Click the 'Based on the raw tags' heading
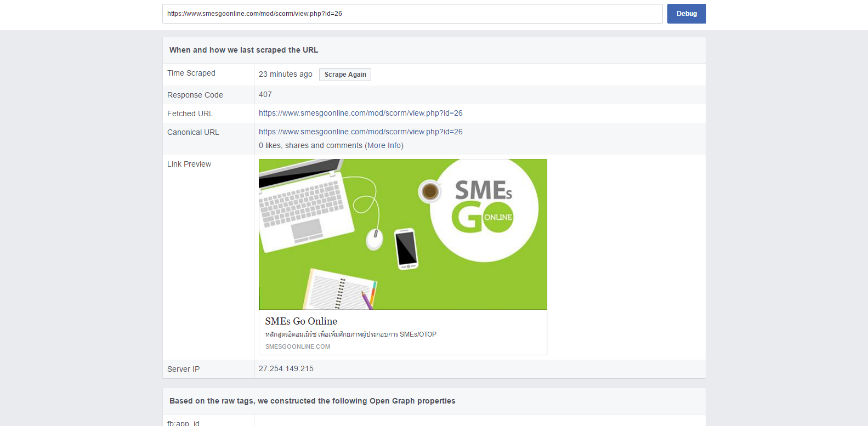868x426 pixels. pyautogui.click(x=313, y=401)
